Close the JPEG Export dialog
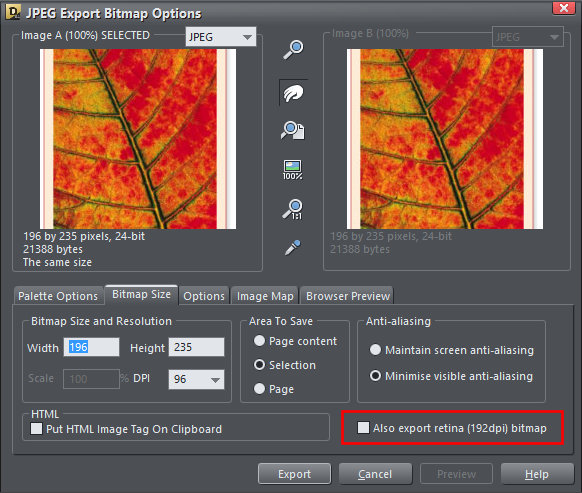Image resolution: width=582 pixels, height=493 pixels. tap(563, 8)
